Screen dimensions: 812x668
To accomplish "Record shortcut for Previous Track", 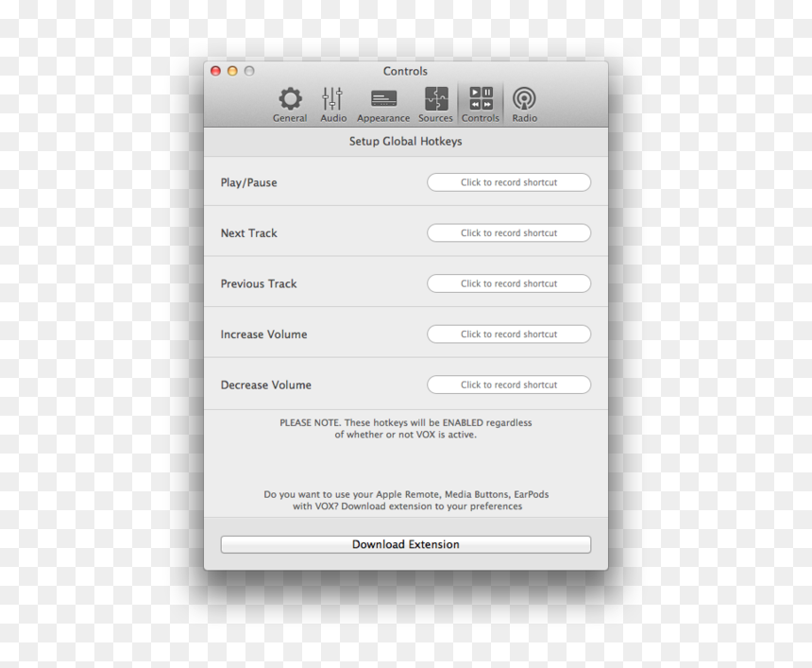I will pos(509,283).
